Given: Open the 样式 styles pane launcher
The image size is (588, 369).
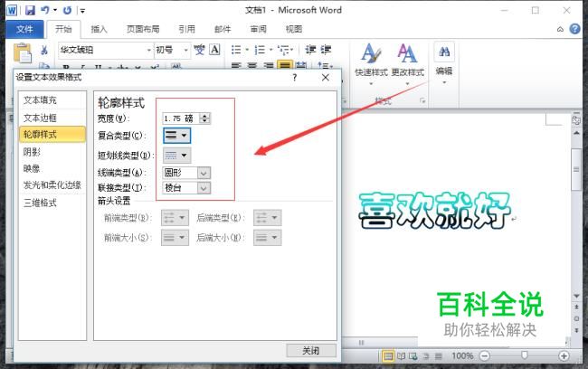Looking at the screenshot, I should pyautogui.click(x=422, y=100).
